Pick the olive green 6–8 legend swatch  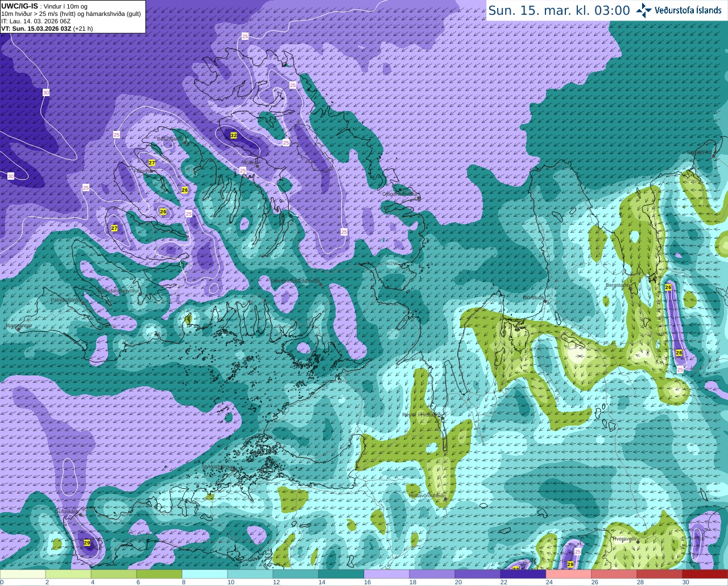click(159, 574)
